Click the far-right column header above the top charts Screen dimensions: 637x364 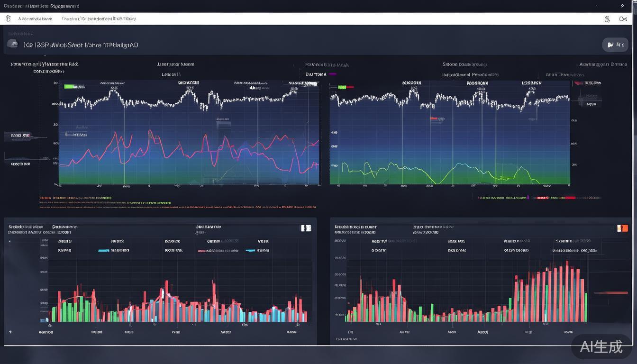tap(603, 64)
